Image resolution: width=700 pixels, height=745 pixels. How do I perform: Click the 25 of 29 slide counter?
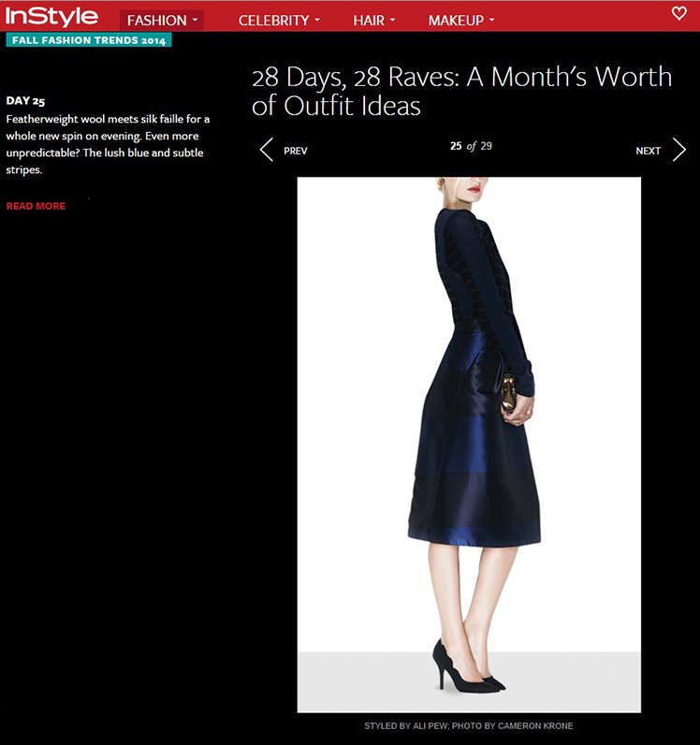tap(471, 146)
